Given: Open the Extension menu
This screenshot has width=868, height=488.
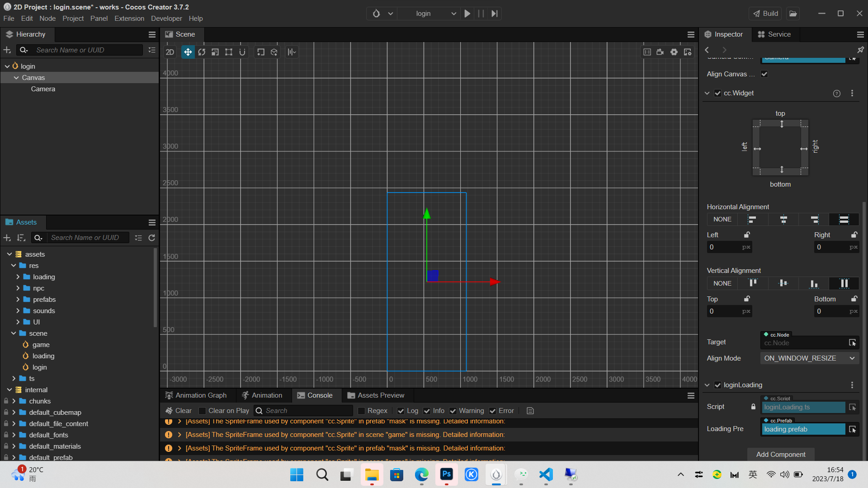Looking at the screenshot, I should coord(129,19).
